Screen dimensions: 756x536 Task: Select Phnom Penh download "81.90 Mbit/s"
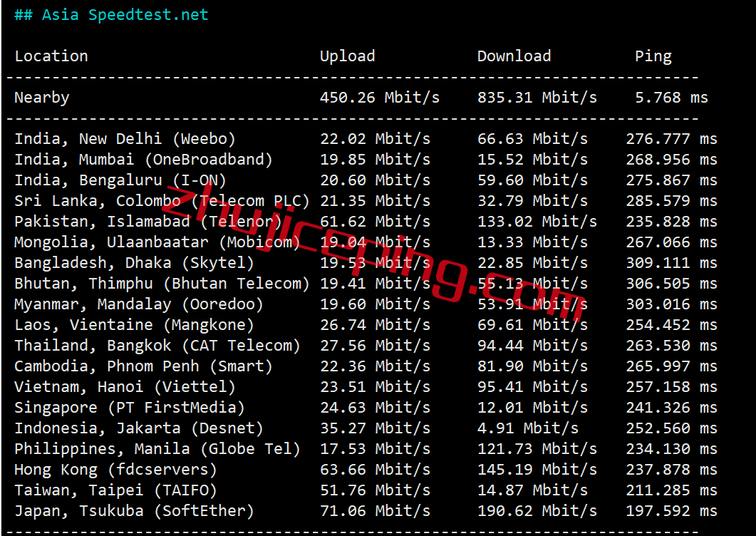533,367
